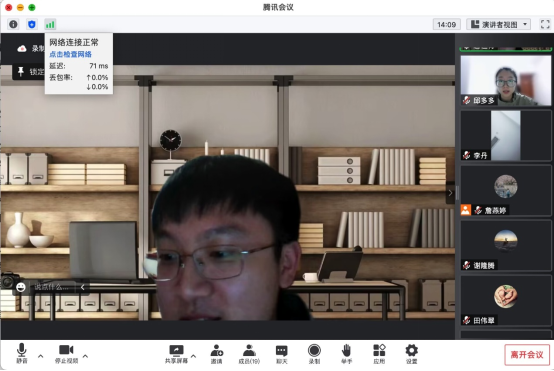Open the apps icon in toolbar

(x=379, y=354)
